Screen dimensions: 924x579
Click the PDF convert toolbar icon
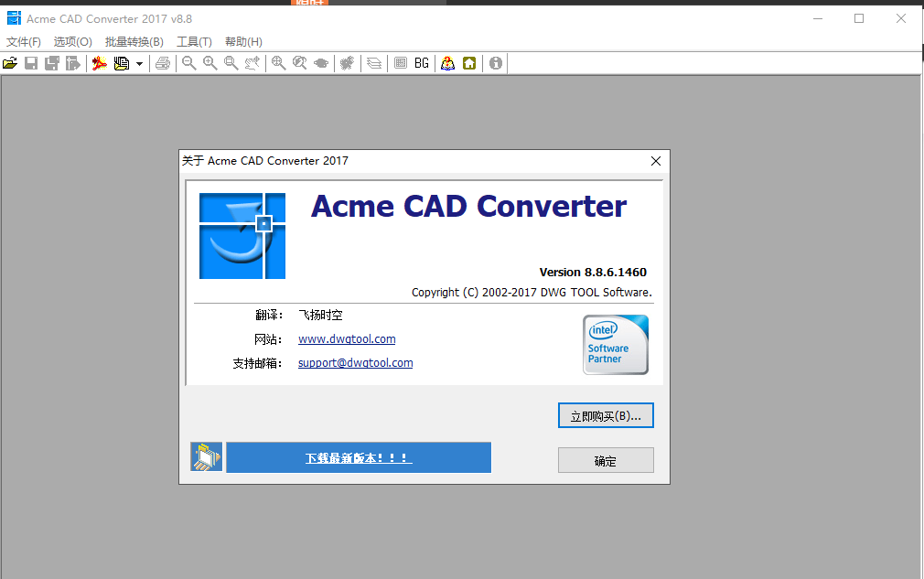click(x=99, y=63)
